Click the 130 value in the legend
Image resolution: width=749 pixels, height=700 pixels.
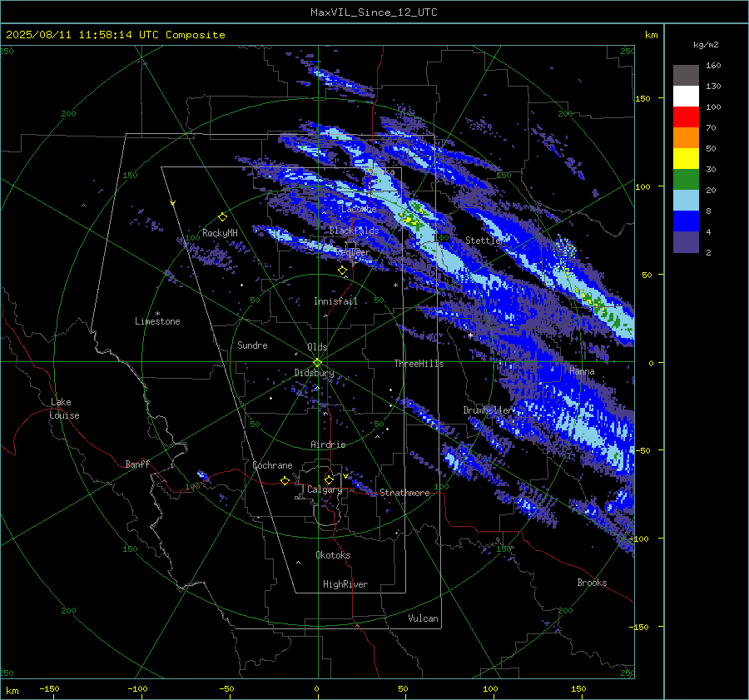[x=713, y=87]
